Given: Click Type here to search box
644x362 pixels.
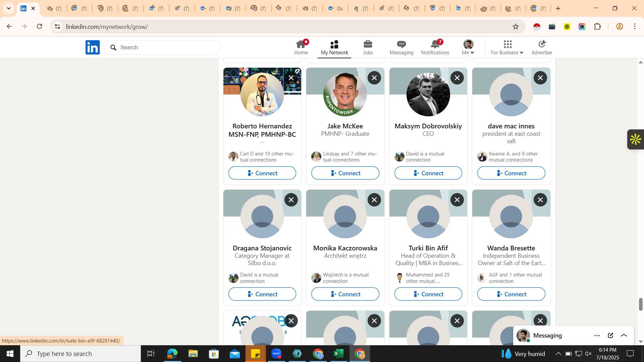Looking at the screenshot, I should point(80,354).
